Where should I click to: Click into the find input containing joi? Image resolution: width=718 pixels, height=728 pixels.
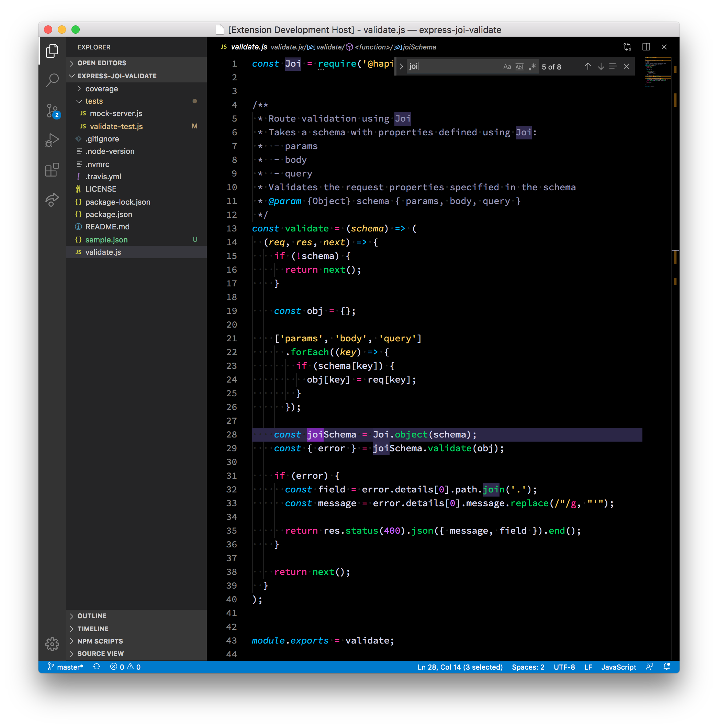[452, 66]
